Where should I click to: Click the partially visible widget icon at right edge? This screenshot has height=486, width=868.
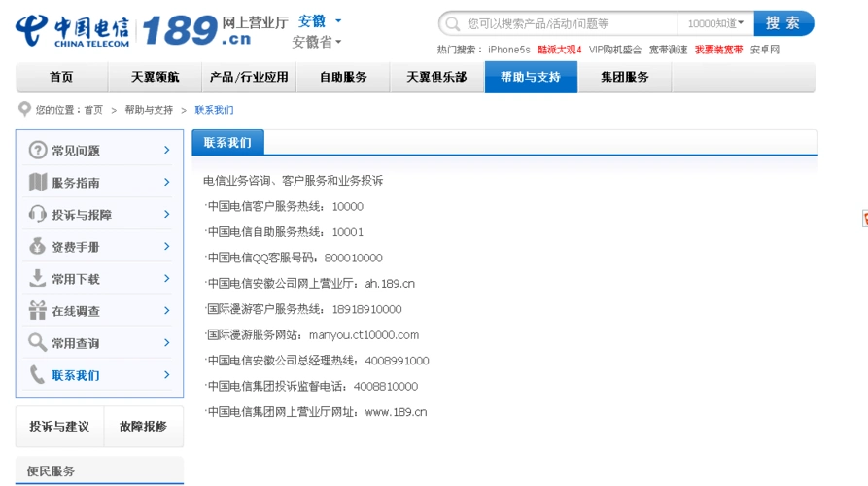point(865,219)
